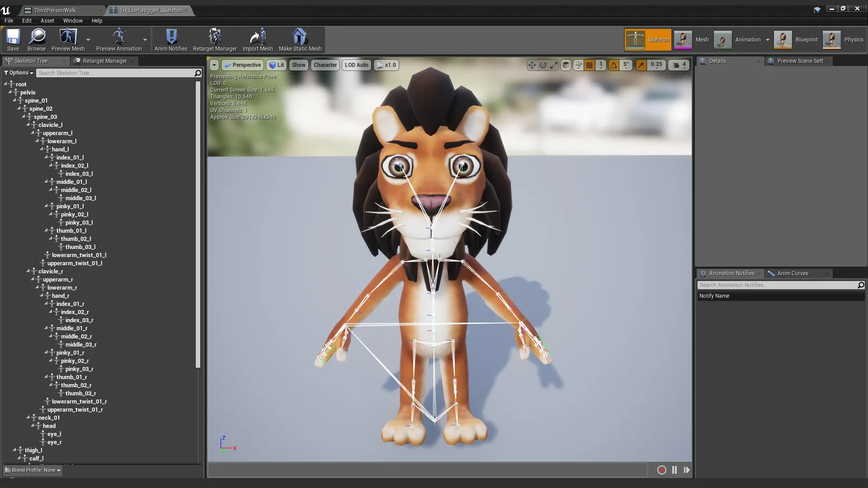868x488 pixels.
Task: Open the viewport options dropdown arrow
Action: coord(214,65)
